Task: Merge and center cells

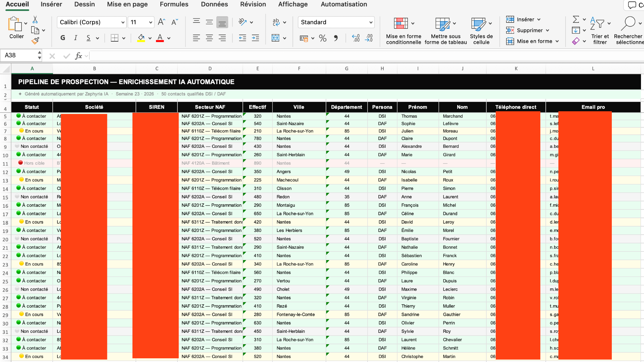Action: [x=275, y=38]
